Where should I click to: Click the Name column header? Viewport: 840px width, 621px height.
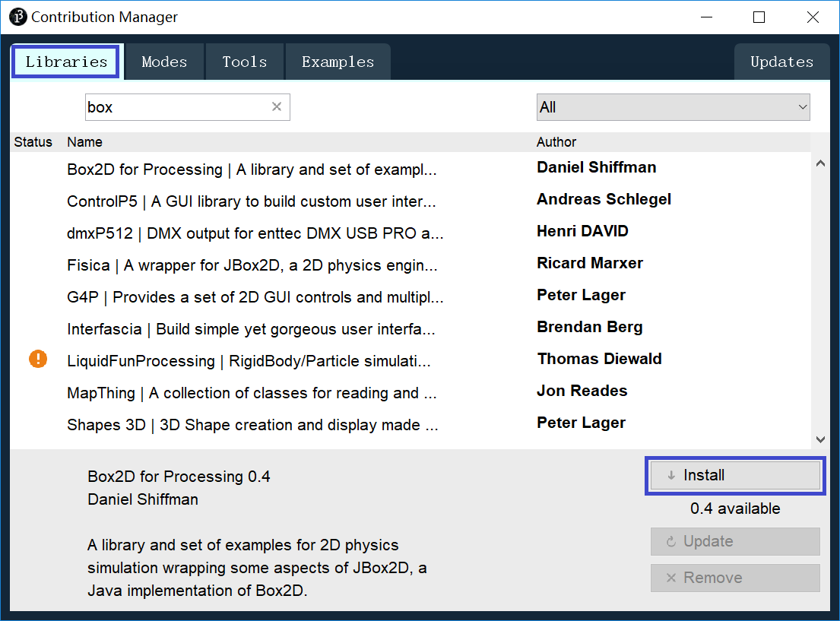point(84,142)
